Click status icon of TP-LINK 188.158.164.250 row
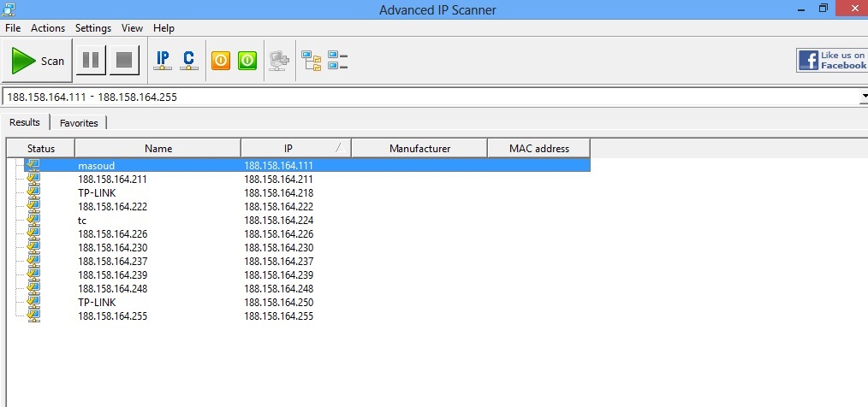This screenshot has width=868, height=407. tap(33, 303)
